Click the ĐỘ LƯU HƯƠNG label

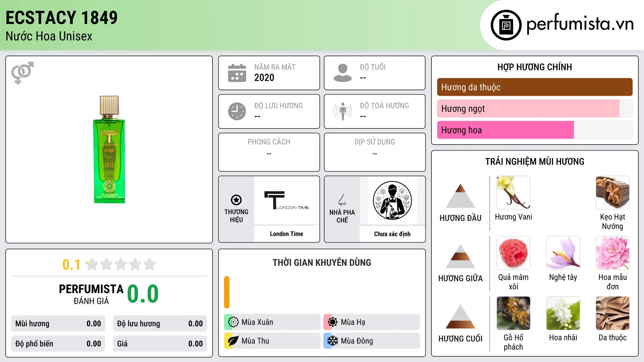[x=279, y=106]
